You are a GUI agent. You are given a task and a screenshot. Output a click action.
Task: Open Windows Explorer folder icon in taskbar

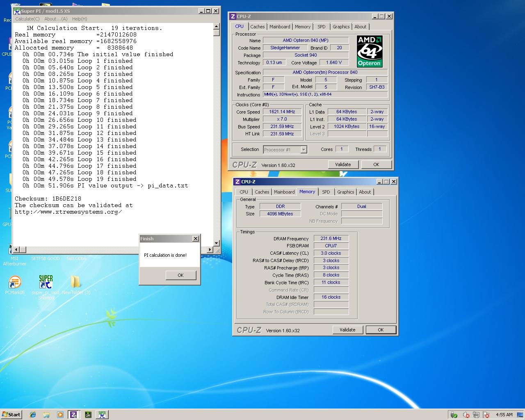[46, 415]
